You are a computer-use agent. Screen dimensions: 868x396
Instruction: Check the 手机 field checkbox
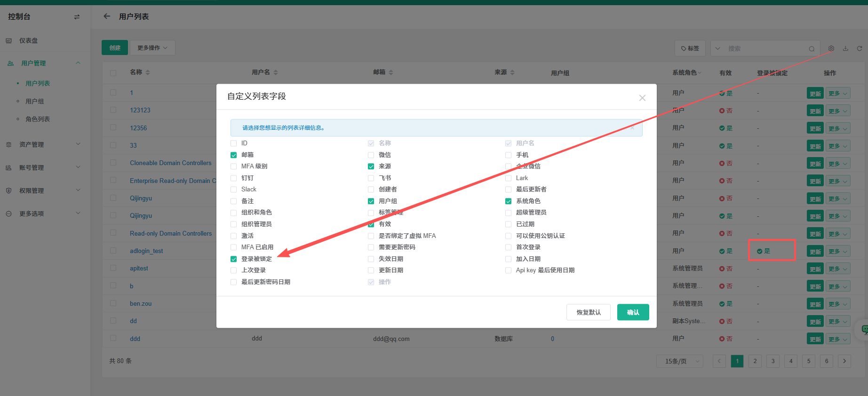[x=508, y=155]
